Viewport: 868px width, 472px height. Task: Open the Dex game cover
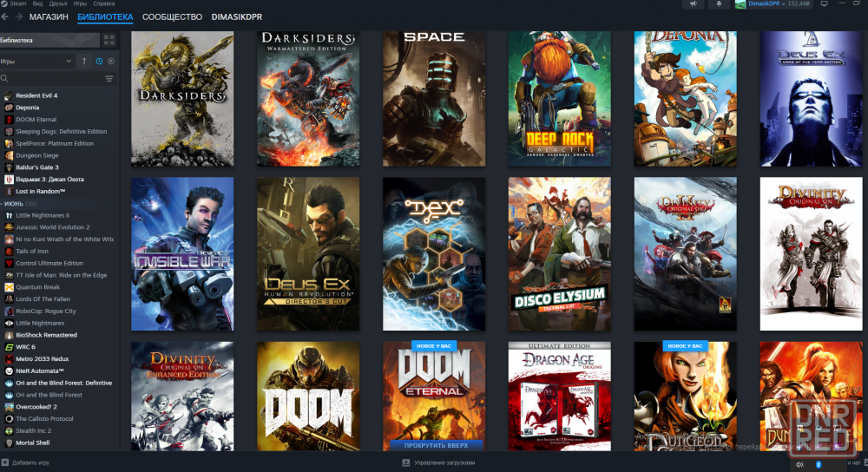tap(434, 254)
